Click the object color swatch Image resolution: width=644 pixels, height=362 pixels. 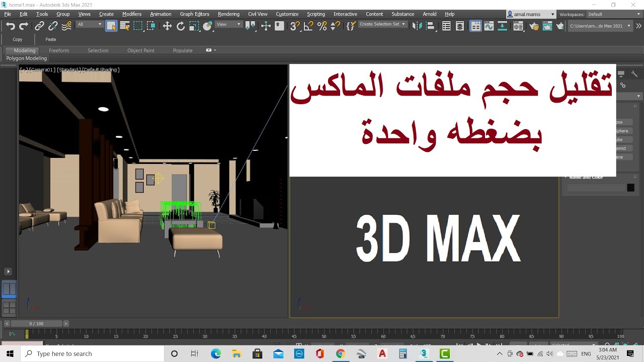tap(630, 188)
